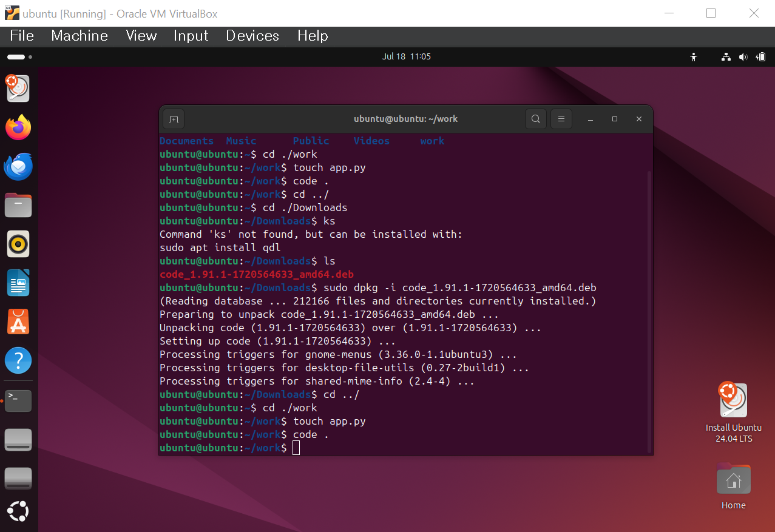
Task: Launch Thunderbird Mail from the dock
Action: (x=18, y=166)
